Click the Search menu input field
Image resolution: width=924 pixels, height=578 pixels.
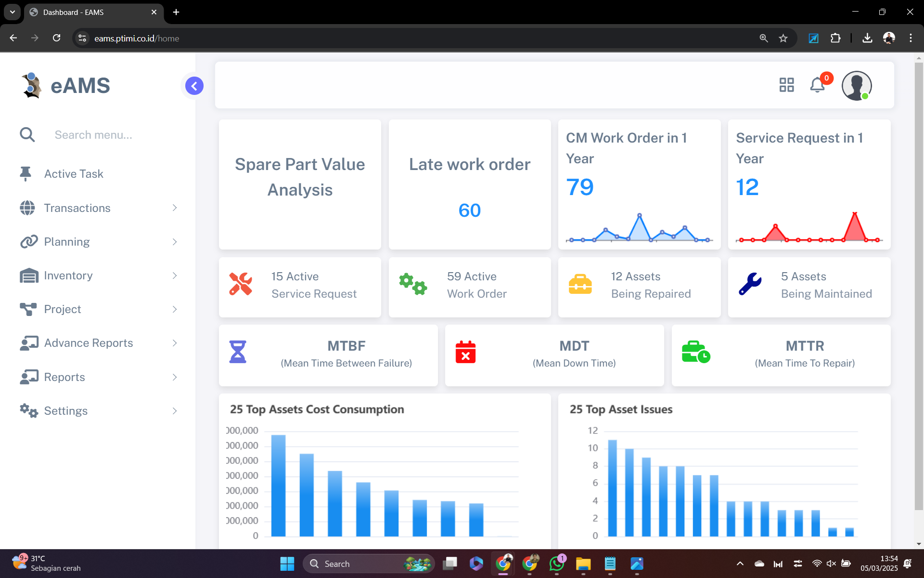93,135
